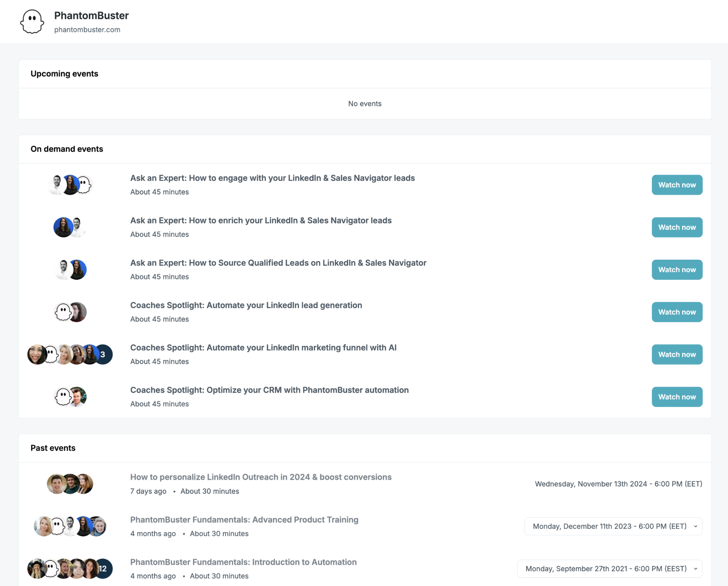The image size is (728, 586).
Task: Click speaker avatars for enrich LinkedIn leads event
Action: tap(70, 227)
